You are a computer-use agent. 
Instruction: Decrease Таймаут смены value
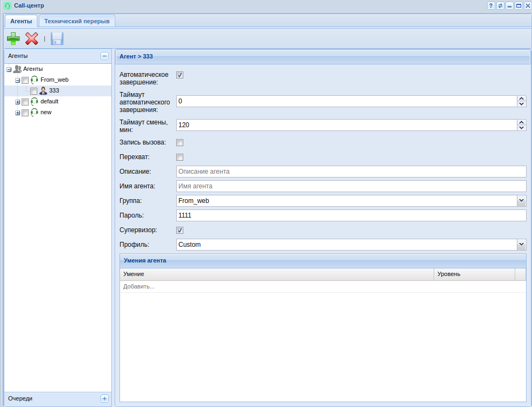pos(522,128)
